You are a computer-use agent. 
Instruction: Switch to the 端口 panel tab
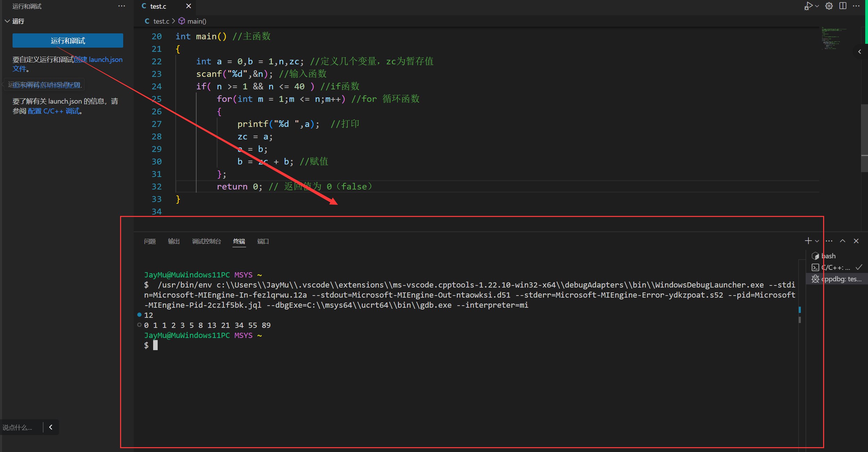click(x=263, y=241)
